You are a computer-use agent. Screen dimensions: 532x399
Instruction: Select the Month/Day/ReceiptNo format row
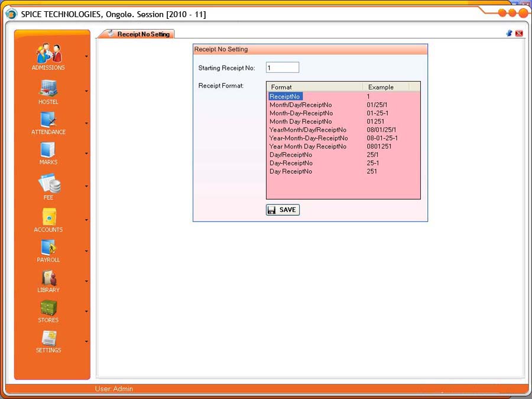[300, 105]
